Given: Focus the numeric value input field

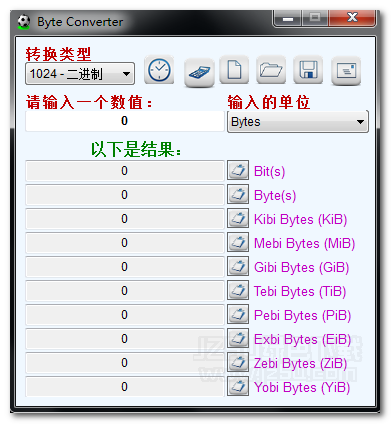Looking at the screenshot, I should tap(125, 121).
